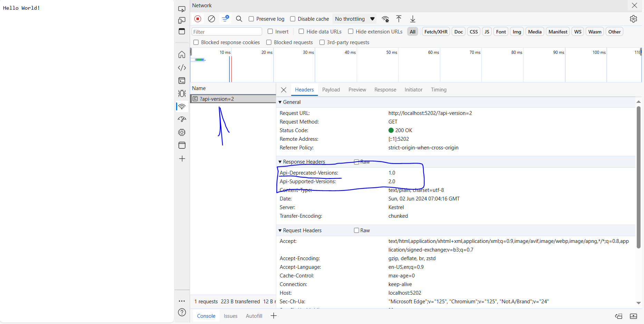Stop recording network log

click(x=198, y=19)
